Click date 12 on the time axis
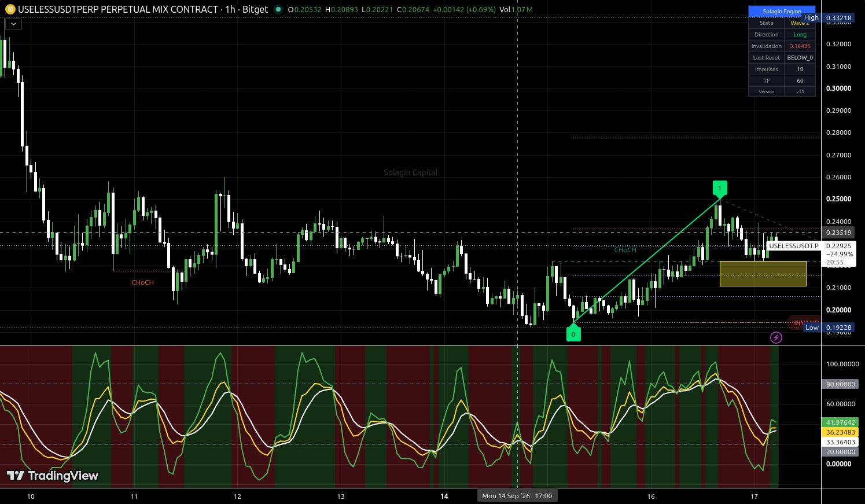865x504 pixels. click(x=237, y=496)
